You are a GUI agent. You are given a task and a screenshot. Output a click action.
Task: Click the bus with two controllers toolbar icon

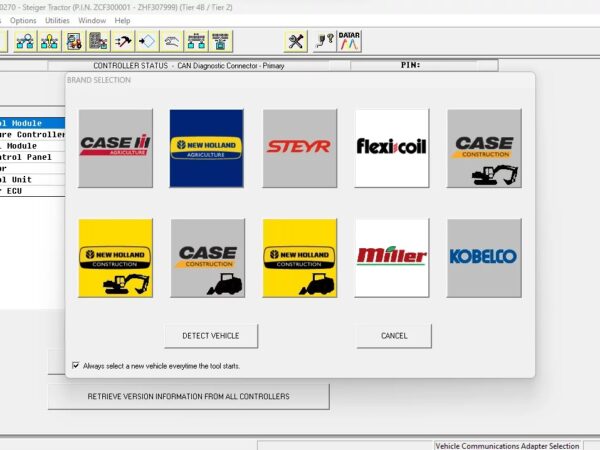tap(196, 41)
